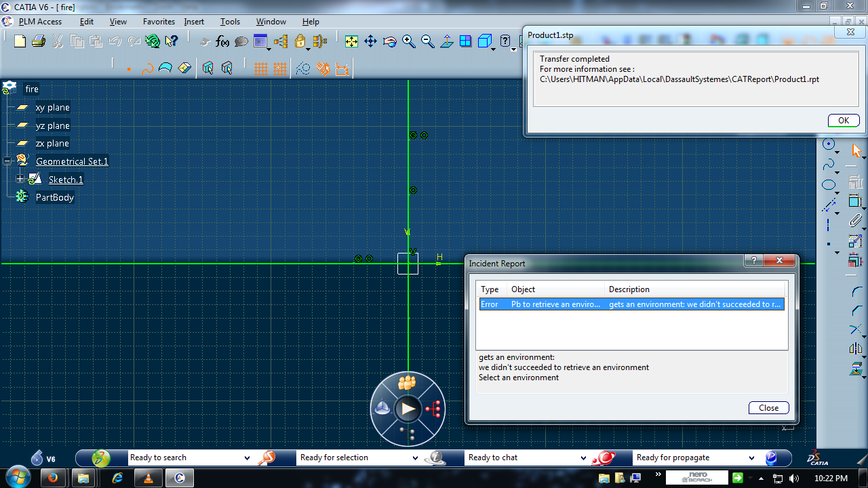Open the Ready to search dropdown

point(247,458)
